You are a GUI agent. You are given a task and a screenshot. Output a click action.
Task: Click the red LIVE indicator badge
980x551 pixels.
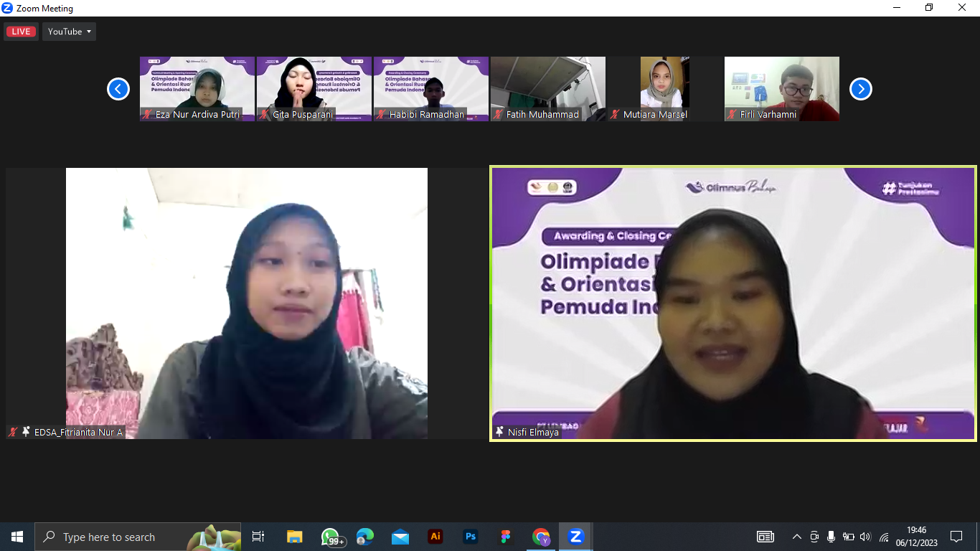click(x=21, y=32)
